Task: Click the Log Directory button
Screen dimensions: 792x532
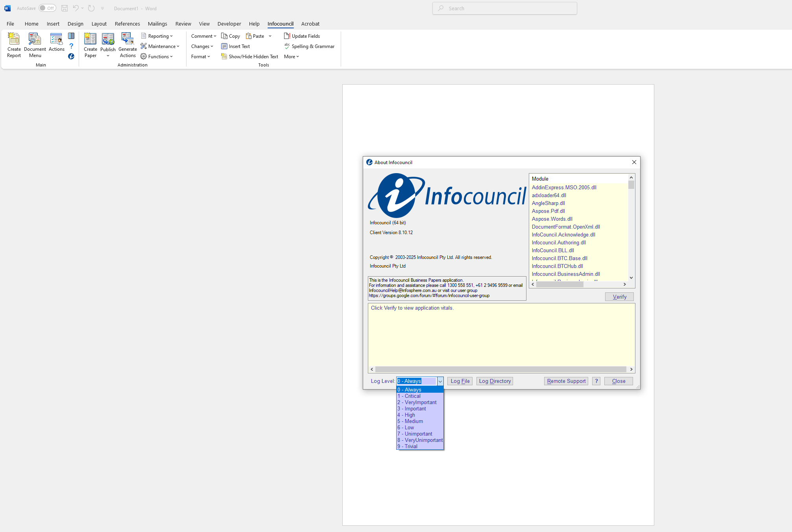Action: pyautogui.click(x=495, y=381)
